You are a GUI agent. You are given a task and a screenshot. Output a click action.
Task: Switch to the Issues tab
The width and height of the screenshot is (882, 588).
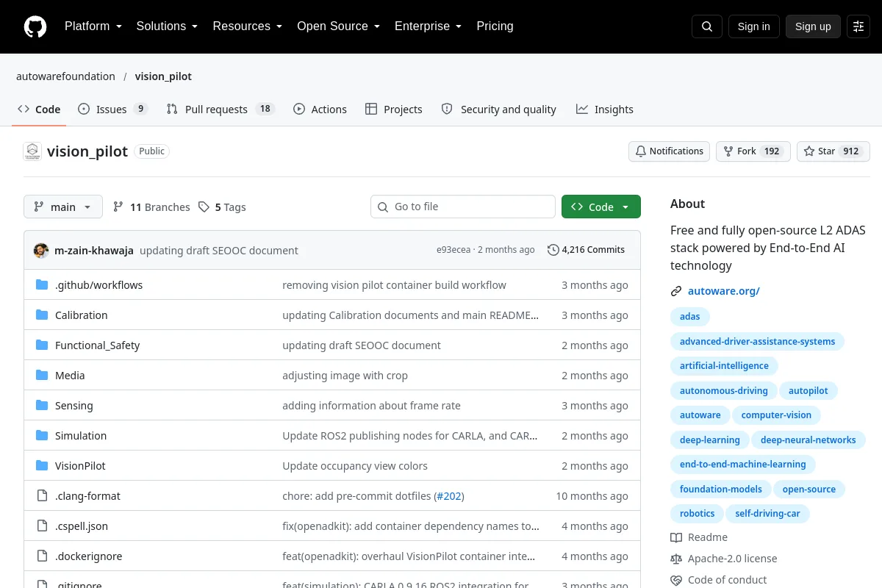click(x=113, y=110)
